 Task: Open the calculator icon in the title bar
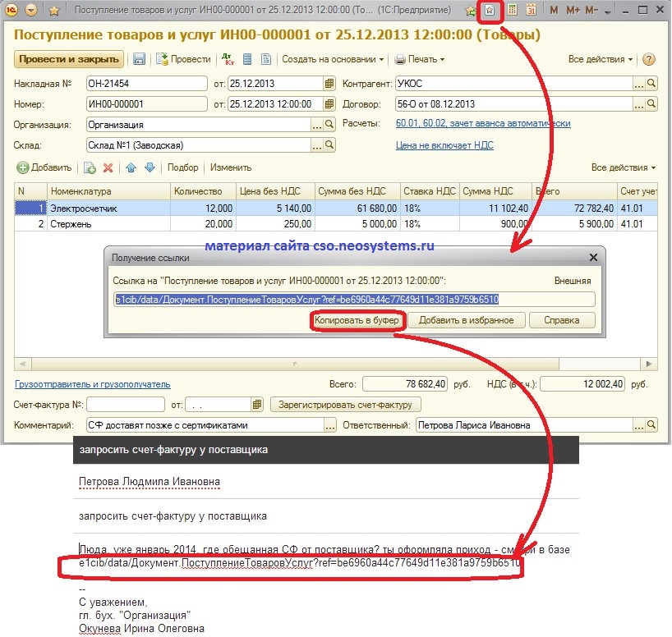pos(512,11)
